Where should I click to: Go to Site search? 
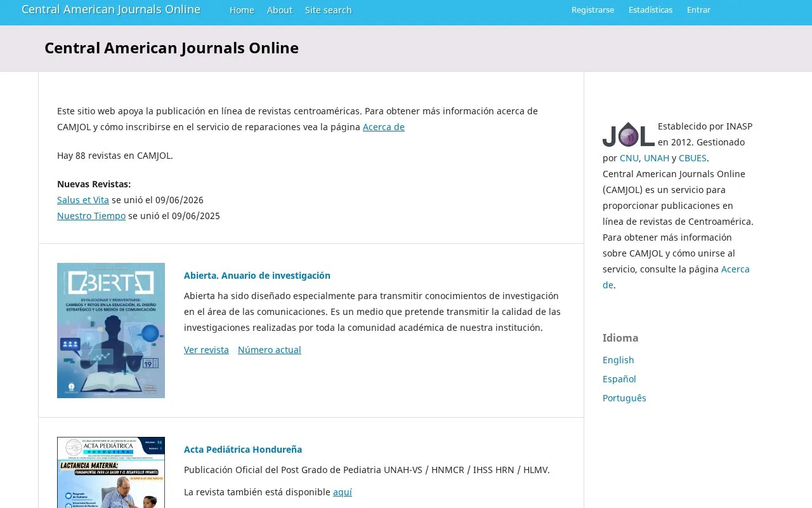coord(329,10)
